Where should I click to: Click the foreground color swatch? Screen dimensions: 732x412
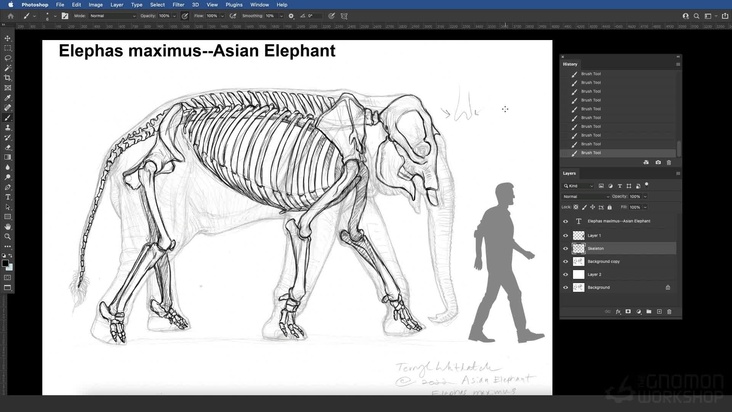click(5, 263)
